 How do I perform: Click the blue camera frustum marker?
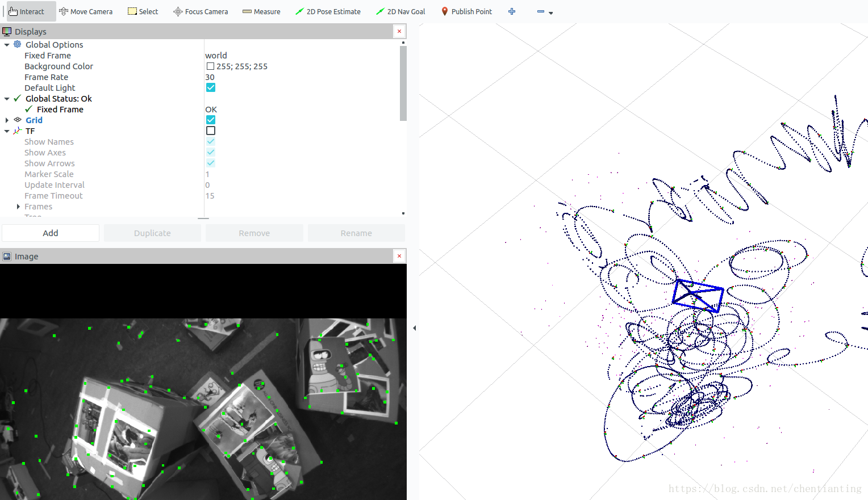tap(698, 295)
